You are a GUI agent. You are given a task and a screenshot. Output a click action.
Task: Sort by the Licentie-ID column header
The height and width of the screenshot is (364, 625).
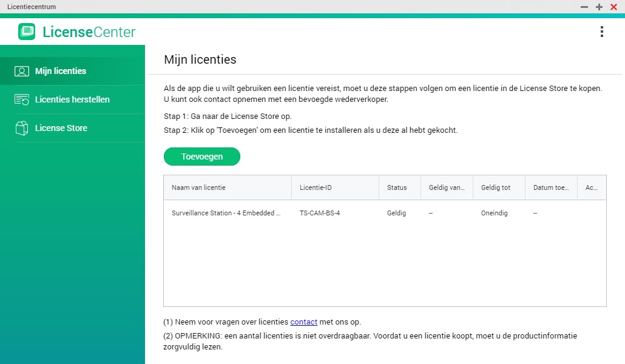pos(316,187)
